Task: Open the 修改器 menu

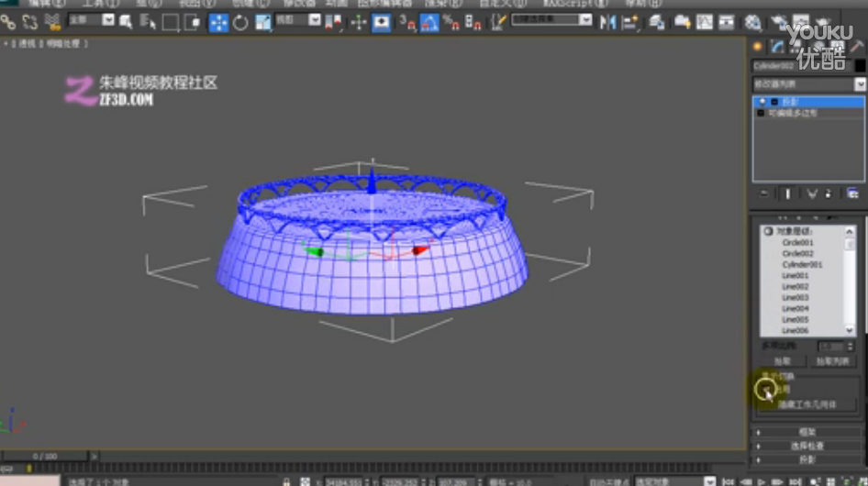Action: tap(299, 4)
